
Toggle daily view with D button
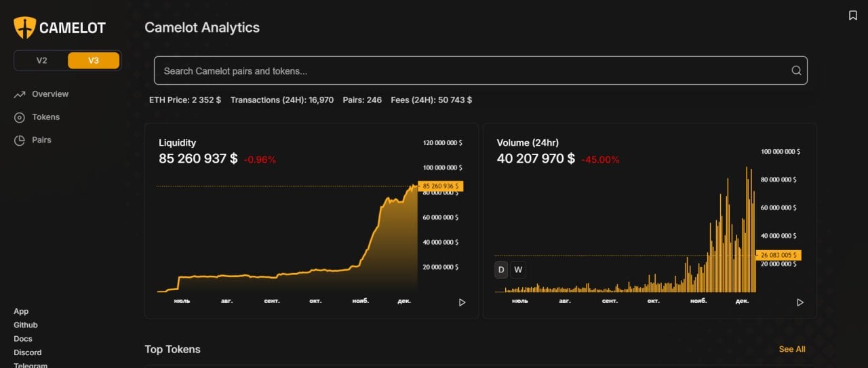[501, 270]
